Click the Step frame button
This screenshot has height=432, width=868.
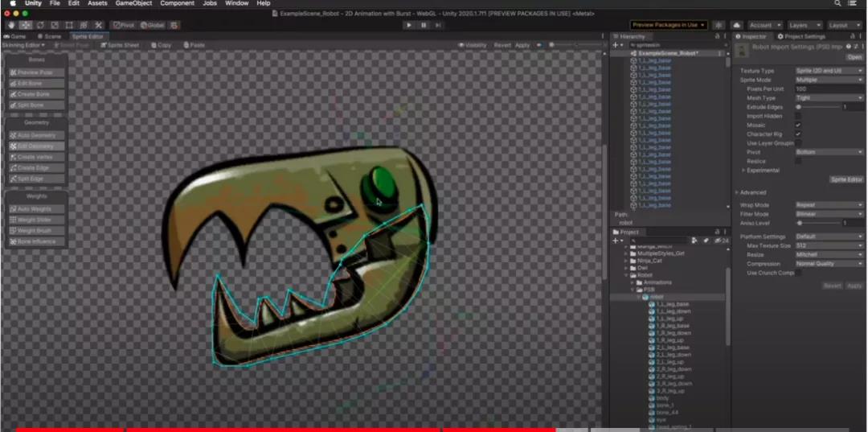point(438,25)
